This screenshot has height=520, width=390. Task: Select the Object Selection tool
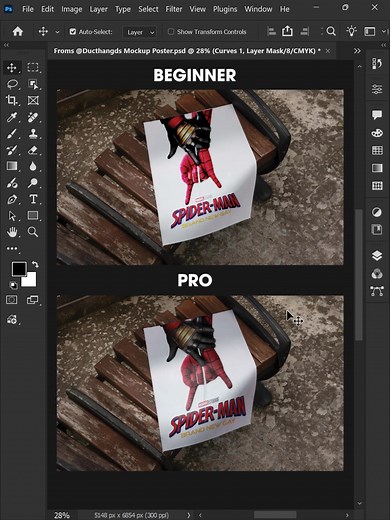coord(33,84)
